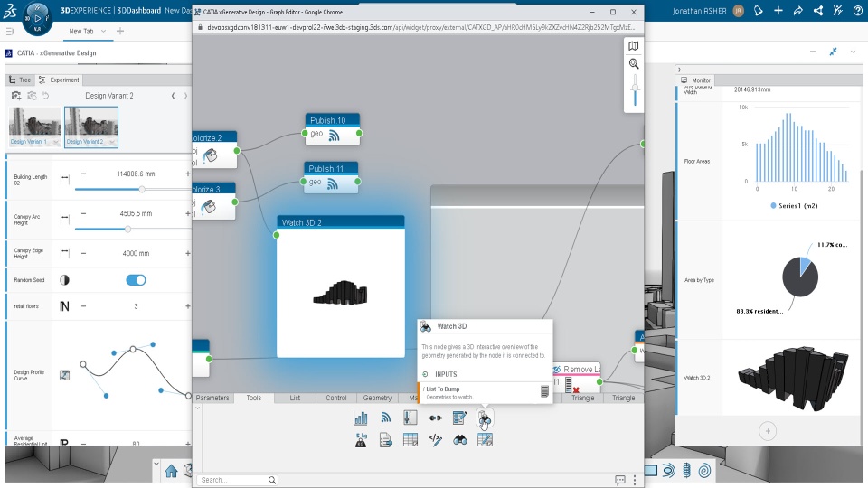The width and height of the screenshot is (868, 488).
Task: Click the Canopy Arc Height slider handle
Action: coord(127,229)
